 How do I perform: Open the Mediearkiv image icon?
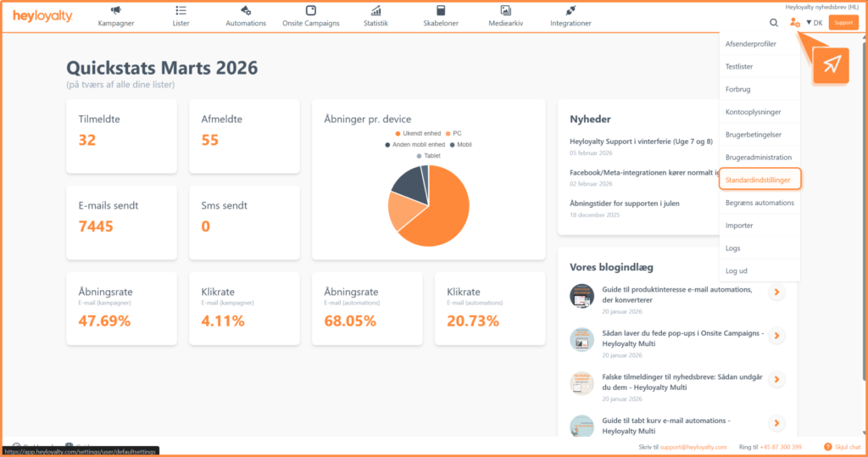tap(505, 11)
